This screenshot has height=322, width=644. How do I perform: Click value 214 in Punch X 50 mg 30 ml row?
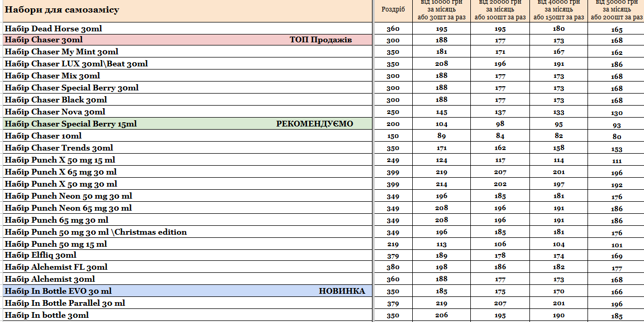442,184
